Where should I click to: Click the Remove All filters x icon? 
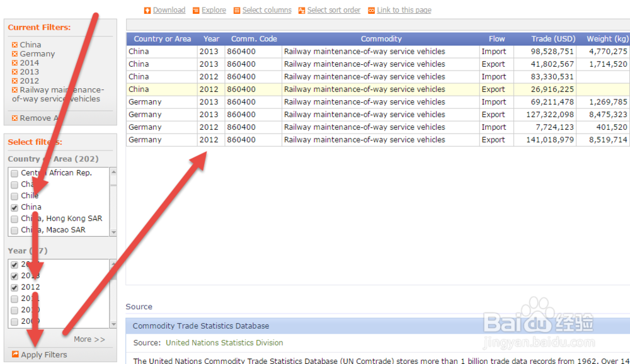coord(15,118)
